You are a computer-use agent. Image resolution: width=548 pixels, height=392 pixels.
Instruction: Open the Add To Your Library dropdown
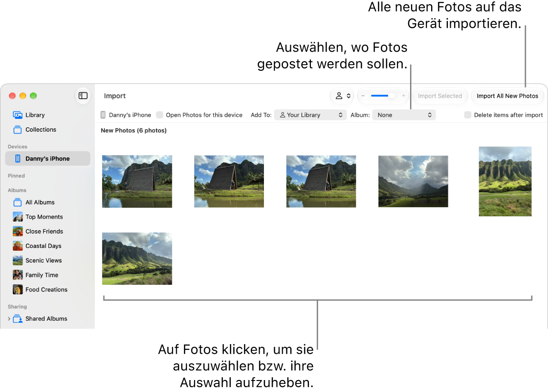point(310,115)
